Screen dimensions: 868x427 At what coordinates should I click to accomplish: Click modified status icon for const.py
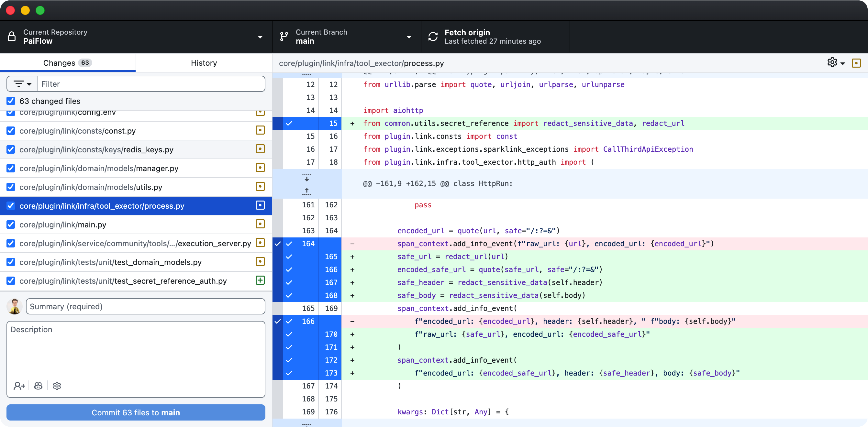click(x=260, y=130)
